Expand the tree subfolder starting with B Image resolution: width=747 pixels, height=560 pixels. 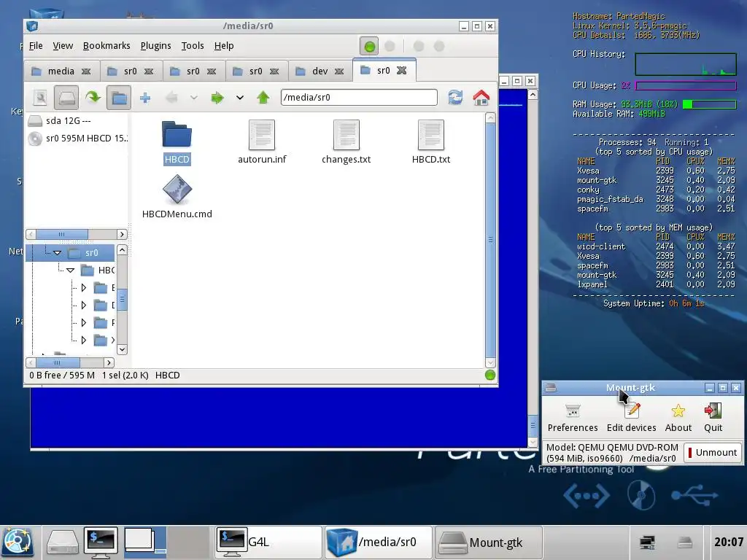pos(84,287)
